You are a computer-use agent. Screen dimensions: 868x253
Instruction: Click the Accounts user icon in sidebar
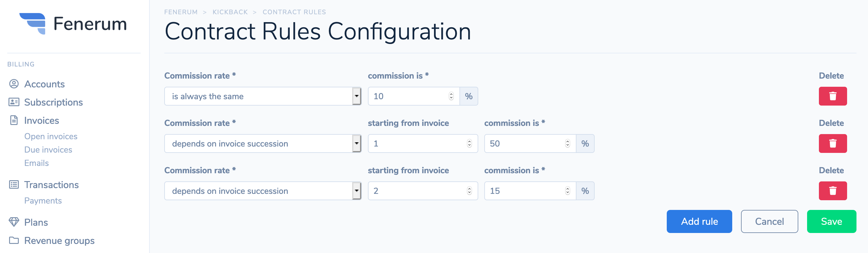(14, 84)
